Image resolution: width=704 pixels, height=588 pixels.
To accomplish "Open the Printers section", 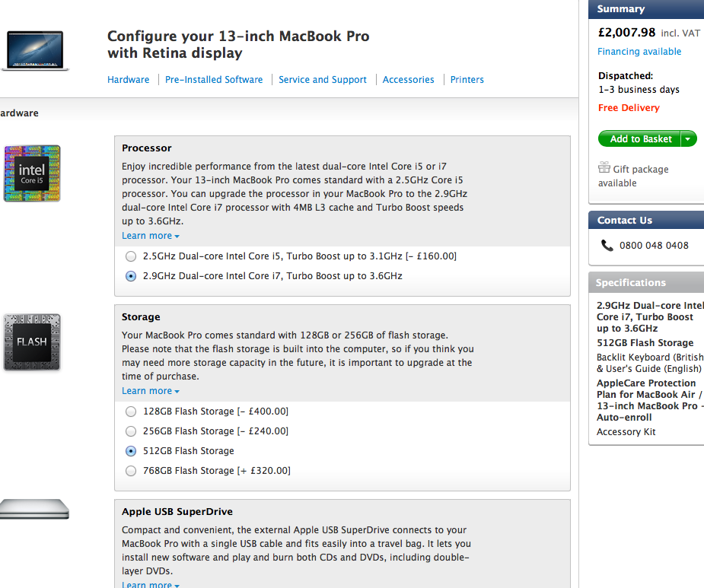I will [x=467, y=79].
